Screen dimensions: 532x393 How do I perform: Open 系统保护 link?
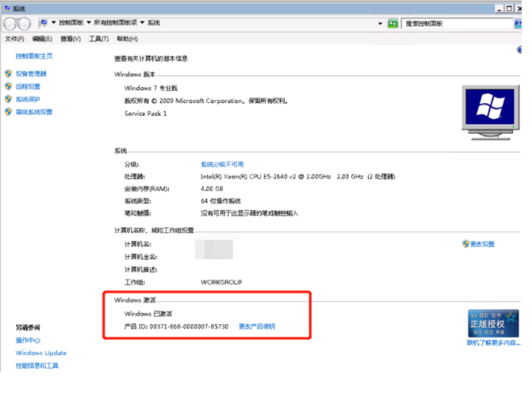[x=28, y=99]
